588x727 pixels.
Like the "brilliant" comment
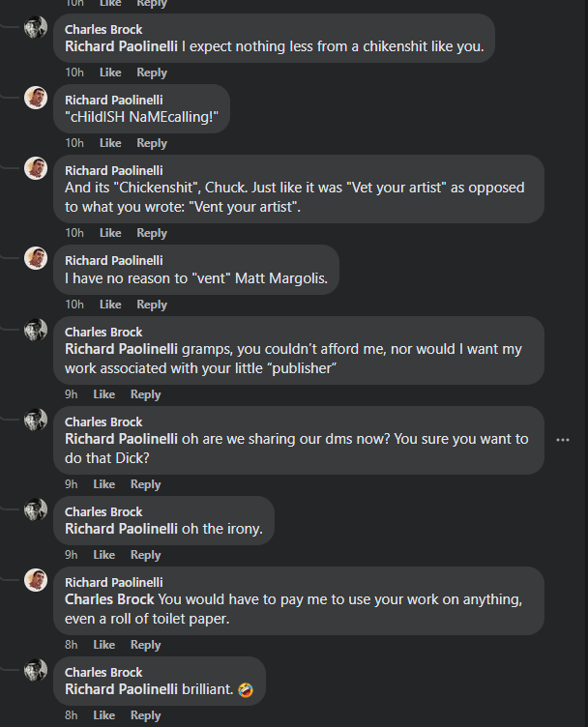click(x=103, y=715)
